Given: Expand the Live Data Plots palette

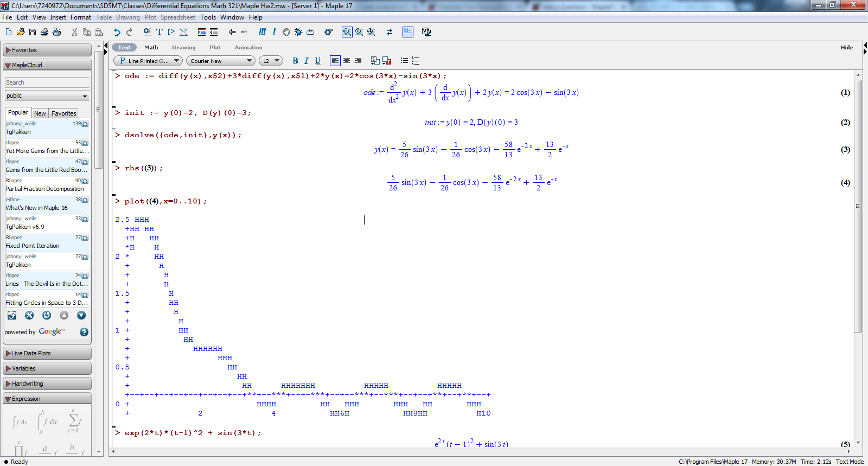Looking at the screenshot, I should pos(47,353).
